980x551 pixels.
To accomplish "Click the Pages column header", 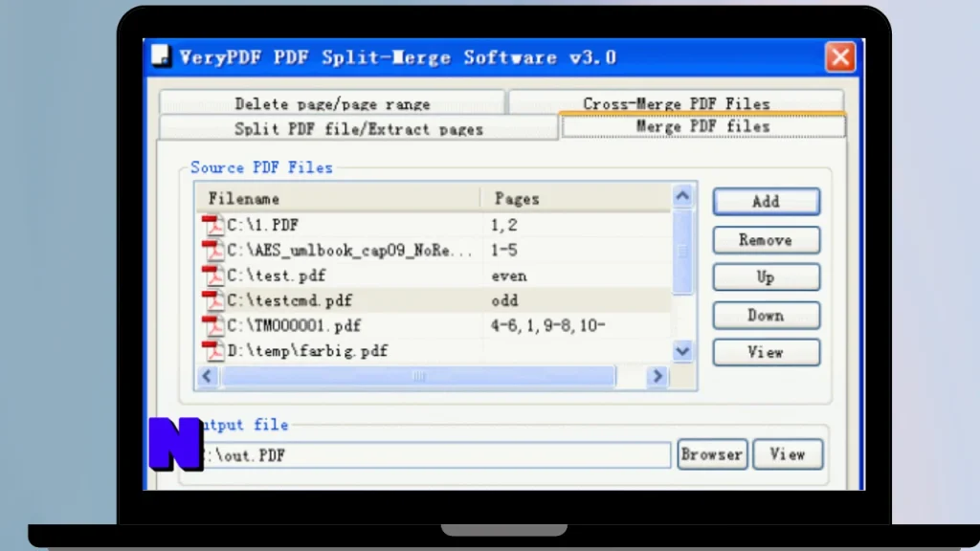I will point(575,199).
